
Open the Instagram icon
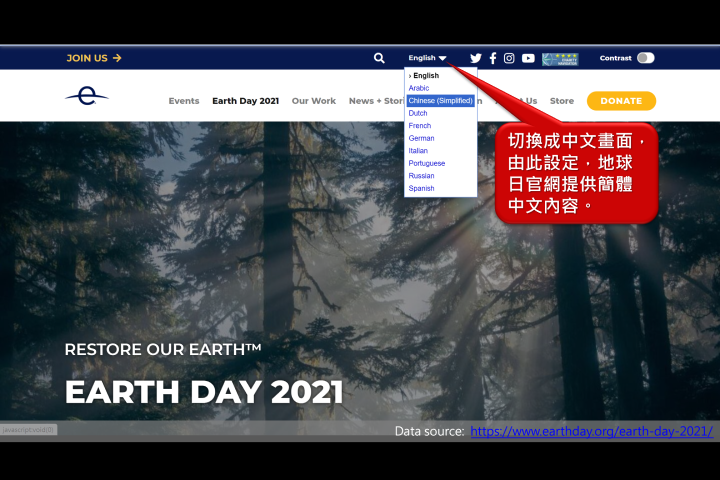[x=509, y=58]
